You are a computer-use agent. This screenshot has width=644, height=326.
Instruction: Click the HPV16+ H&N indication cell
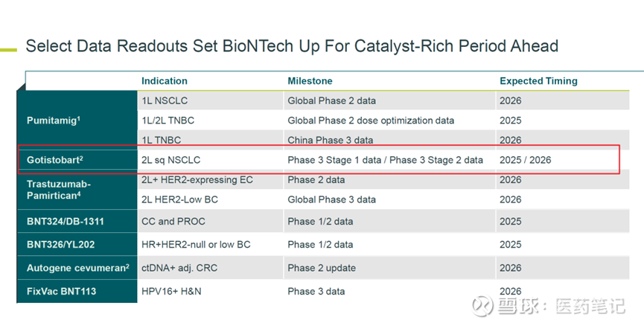pos(171,291)
